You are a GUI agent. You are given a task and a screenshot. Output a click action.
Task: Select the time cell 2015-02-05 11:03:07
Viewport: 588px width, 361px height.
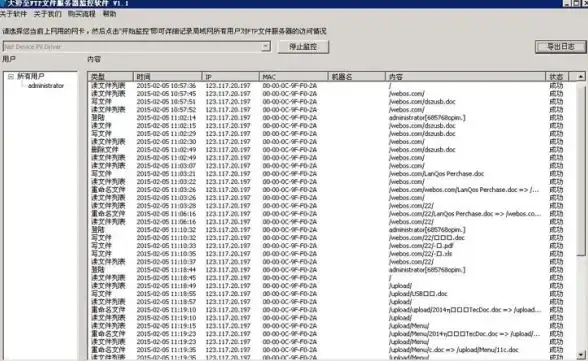click(166, 166)
